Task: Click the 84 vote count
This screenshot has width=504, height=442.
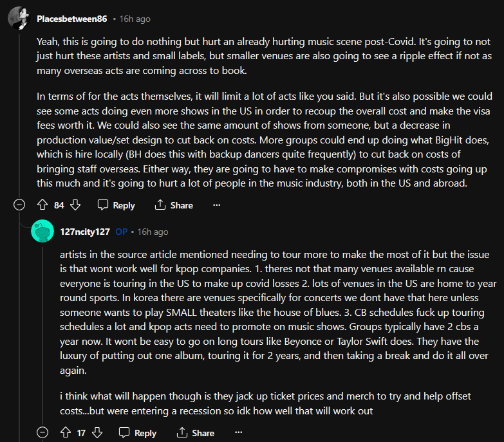Action: click(59, 205)
